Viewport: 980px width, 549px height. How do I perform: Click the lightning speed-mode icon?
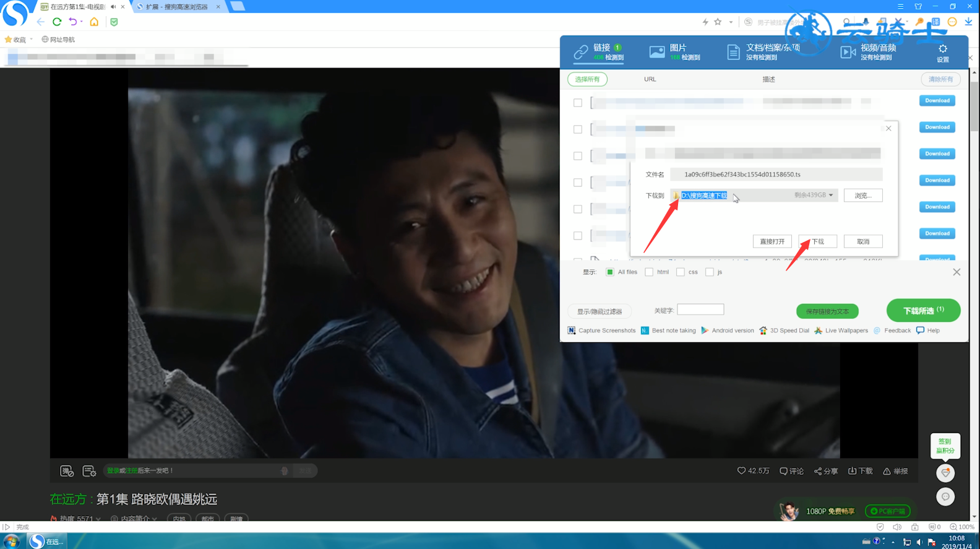pos(705,22)
